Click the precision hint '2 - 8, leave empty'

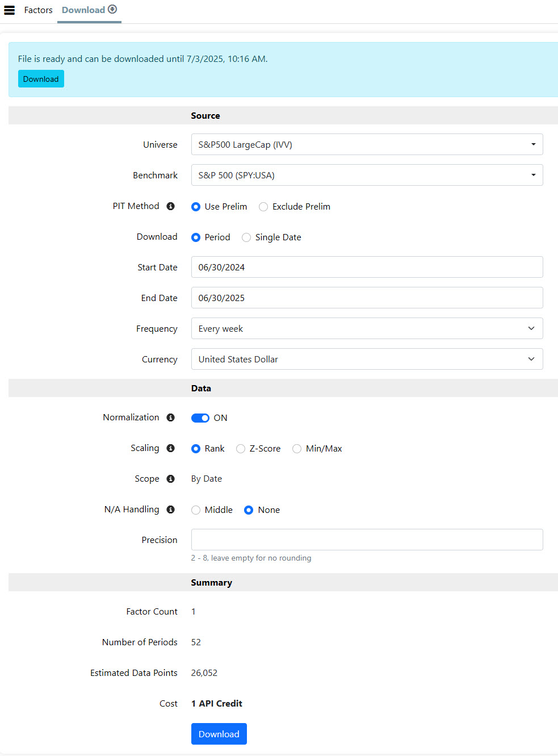tap(251, 558)
